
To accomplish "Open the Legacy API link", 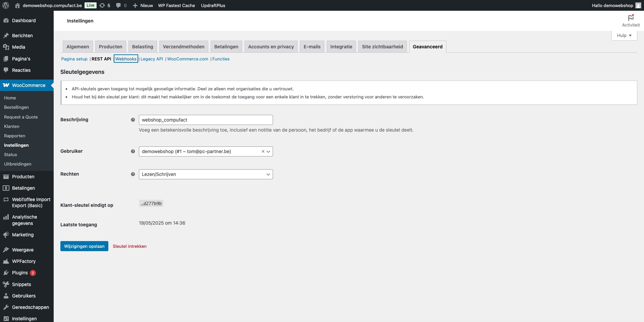I will pos(152,59).
